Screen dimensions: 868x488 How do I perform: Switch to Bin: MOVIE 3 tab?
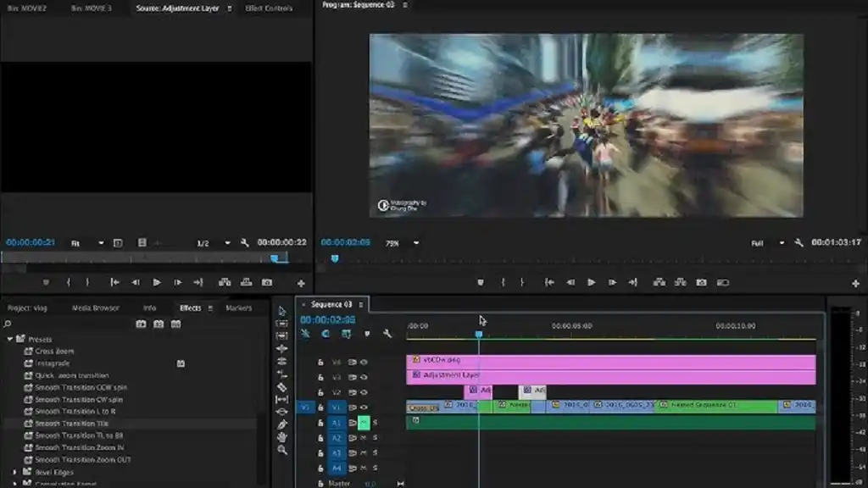92,8
